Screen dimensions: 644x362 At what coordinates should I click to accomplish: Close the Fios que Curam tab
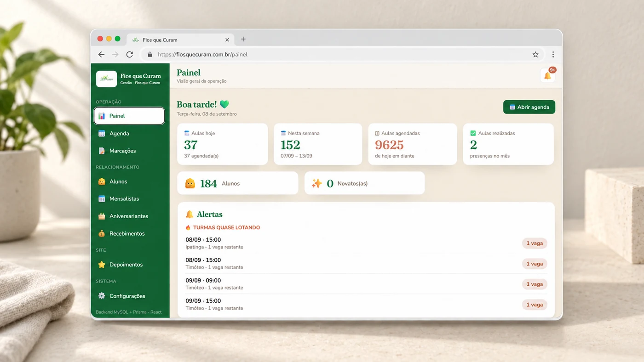pos(227,40)
